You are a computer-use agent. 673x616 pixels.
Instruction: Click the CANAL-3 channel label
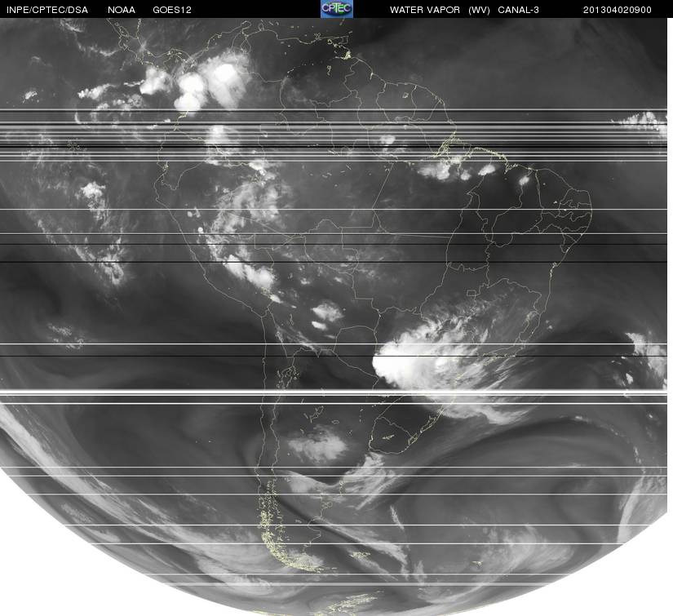519,10
